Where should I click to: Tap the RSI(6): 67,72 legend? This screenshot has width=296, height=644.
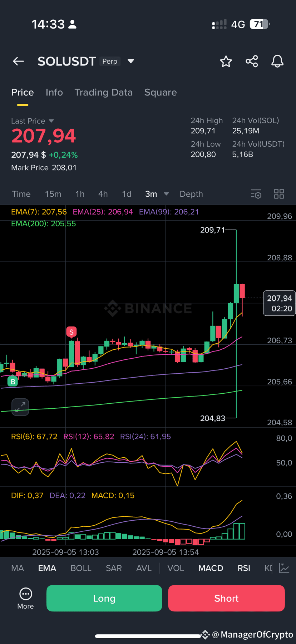(x=34, y=437)
